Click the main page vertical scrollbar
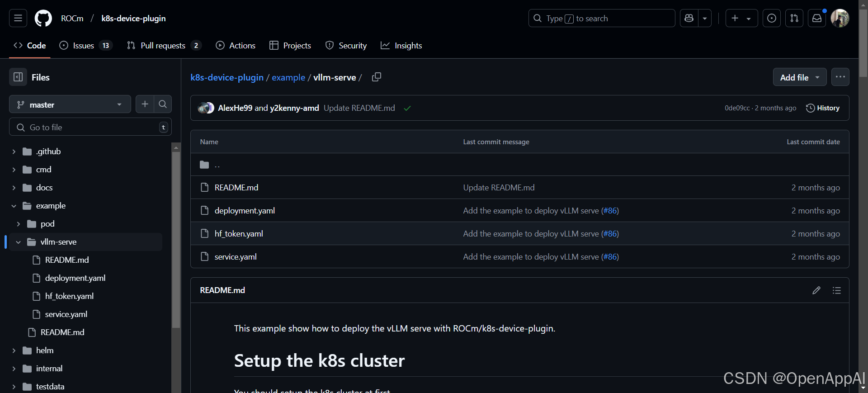 click(x=863, y=43)
